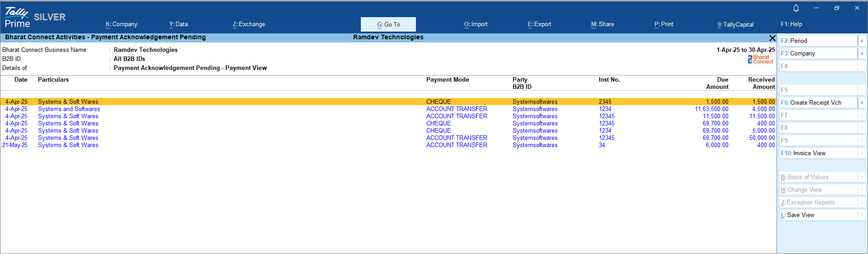868x254 pixels.
Task: Click the Bharat Connect logo
Action: (x=761, y=59)
